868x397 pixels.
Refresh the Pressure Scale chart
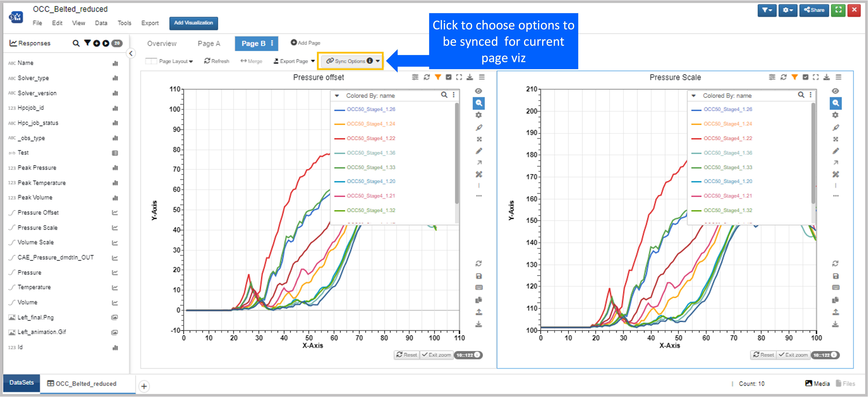[x=783, y=77]
